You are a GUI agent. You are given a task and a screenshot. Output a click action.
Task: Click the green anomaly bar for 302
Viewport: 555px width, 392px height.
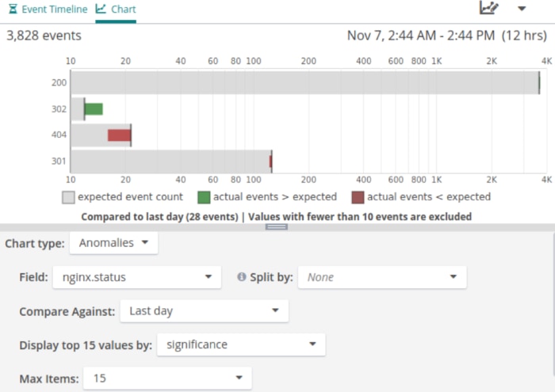[x=94, y=109]
